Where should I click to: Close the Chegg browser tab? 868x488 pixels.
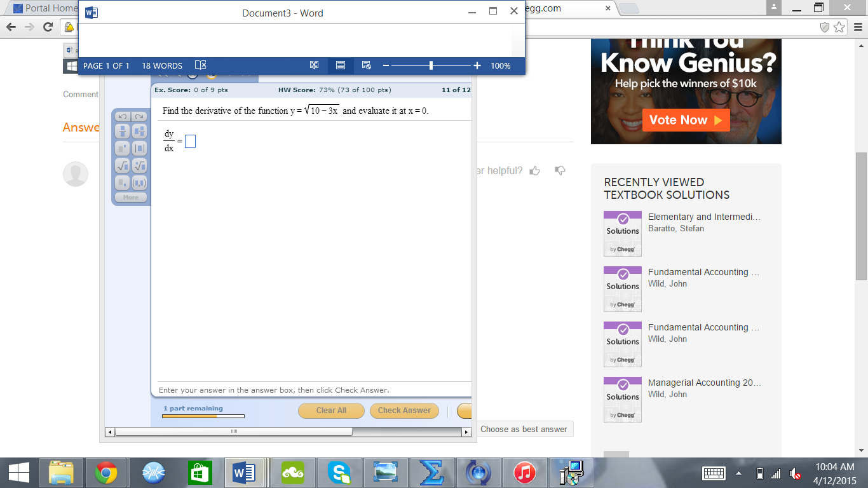point(608,9)
